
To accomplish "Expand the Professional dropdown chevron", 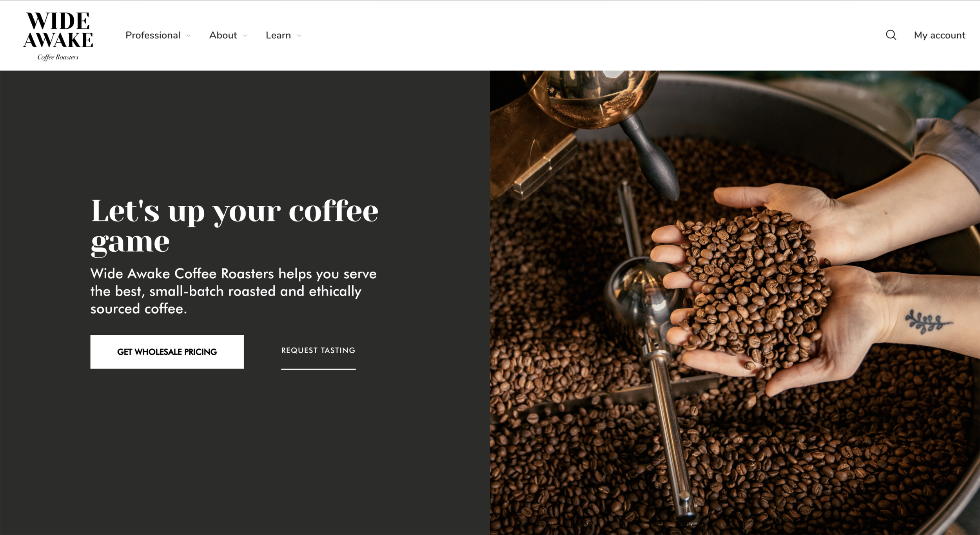I will pos(189,36).
